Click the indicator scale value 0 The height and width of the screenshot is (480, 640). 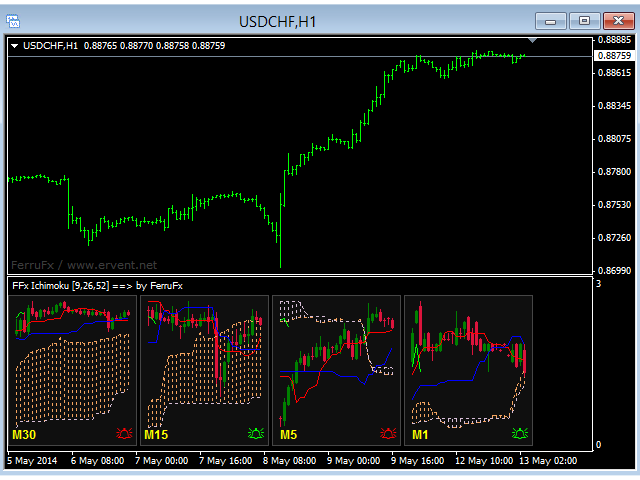[598, 445]
